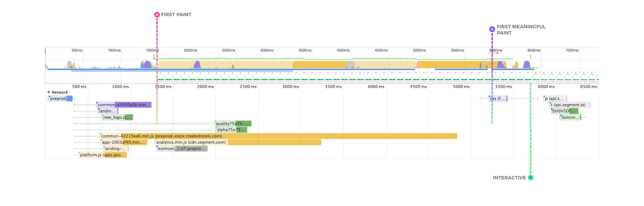Image resolution: width=644 pixels, height=206 pixels.
Task: Click the 3000ms mark on overview ruler
Action: (267, 50)
